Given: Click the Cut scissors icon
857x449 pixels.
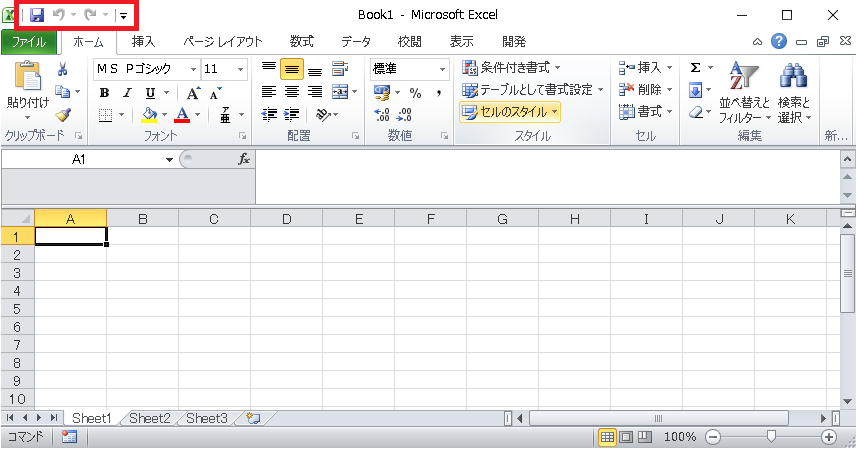Looking at the screenshot, I should (62, 69).
